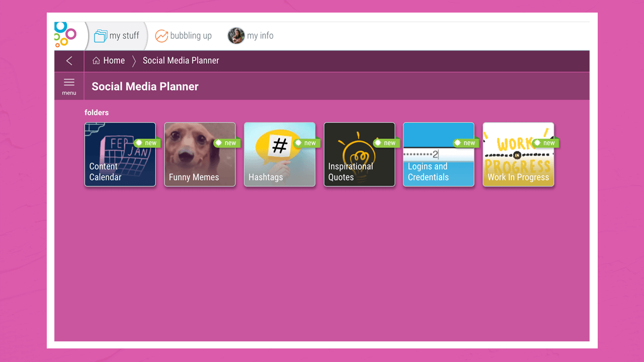This screenshot has width=644, height=362.
Task: Open the Hashtags folder
Action: 280,154
